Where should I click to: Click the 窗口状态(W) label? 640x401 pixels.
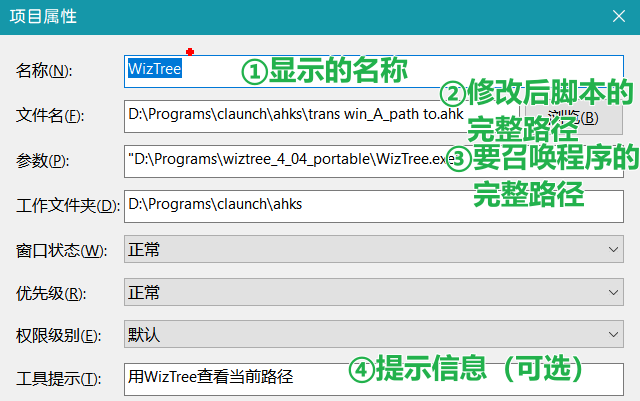[x=60, y=250]
